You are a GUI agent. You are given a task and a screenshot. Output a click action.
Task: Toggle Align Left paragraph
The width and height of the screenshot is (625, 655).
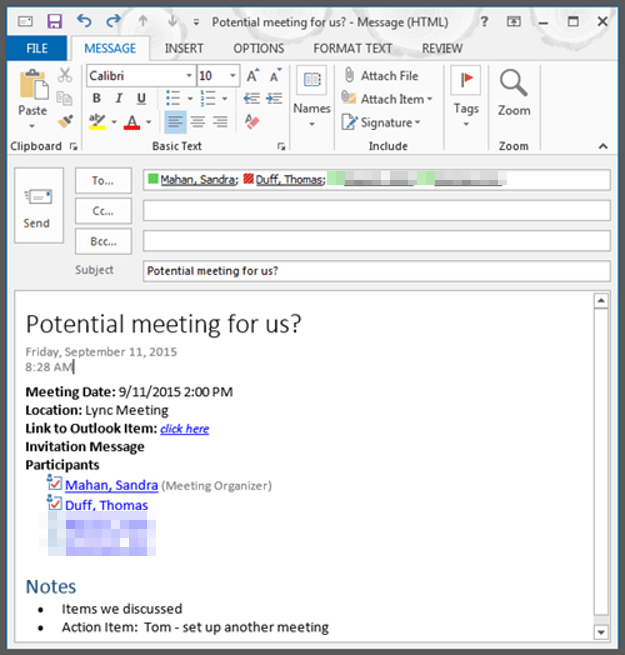175,122
